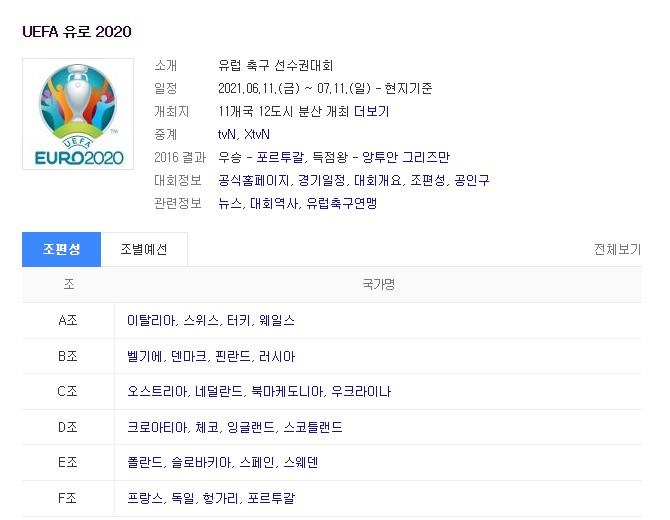670x520 pixels.
Task: Click the D조 row label
Action: pos(68,427)
